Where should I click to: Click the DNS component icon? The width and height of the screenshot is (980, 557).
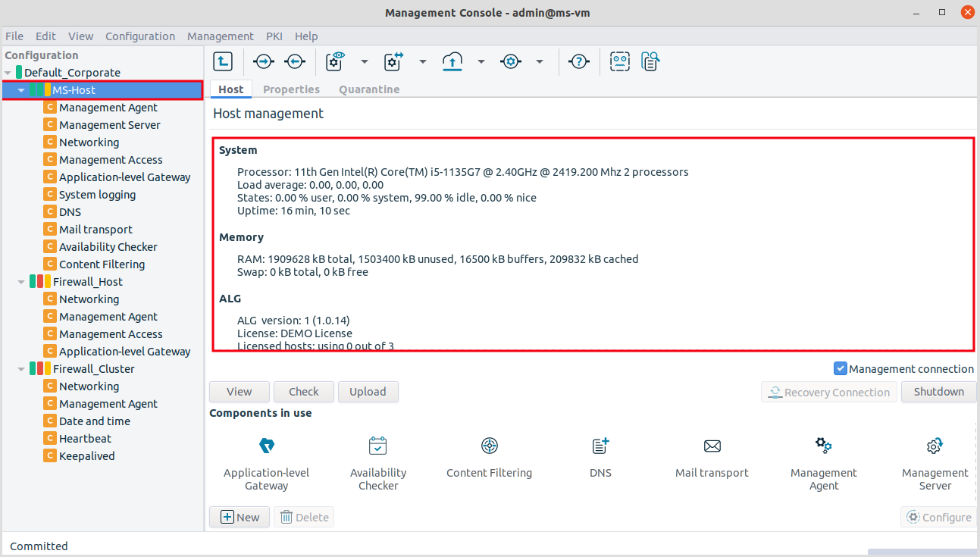click(x=600, y=446)
